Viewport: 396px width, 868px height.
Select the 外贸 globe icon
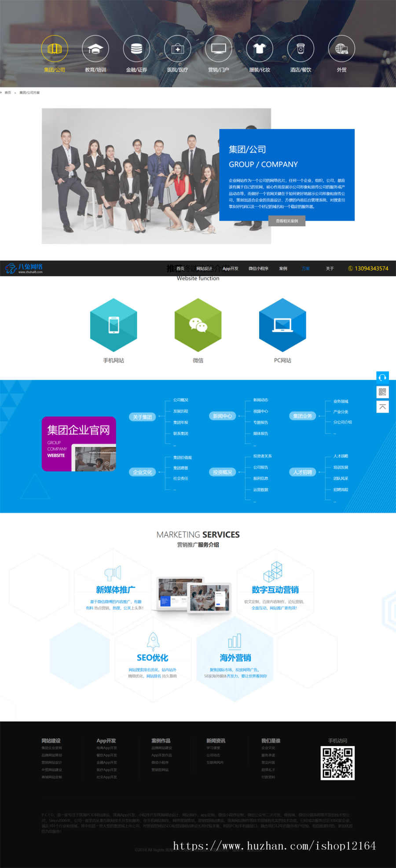tap(341, 48)
